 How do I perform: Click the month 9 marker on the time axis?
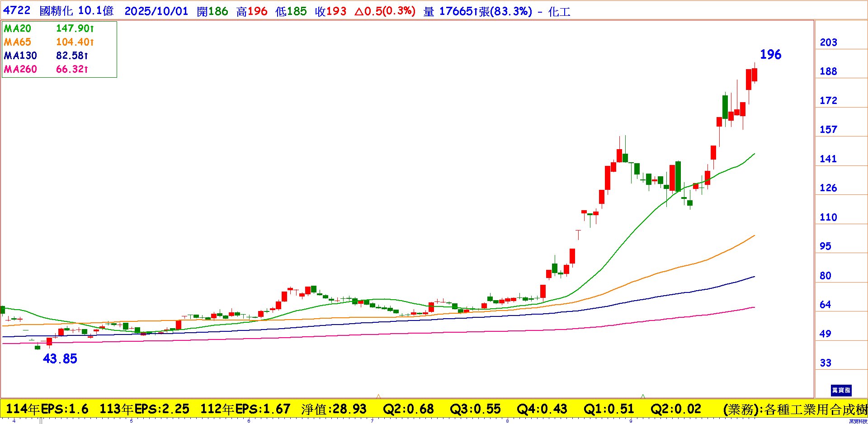[x=631, y=421]
